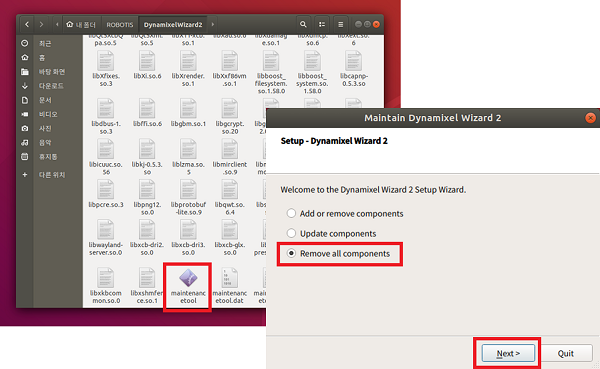
Task: Select the libboost_system.so.1.58.0 file
Action: coord(312,73)
